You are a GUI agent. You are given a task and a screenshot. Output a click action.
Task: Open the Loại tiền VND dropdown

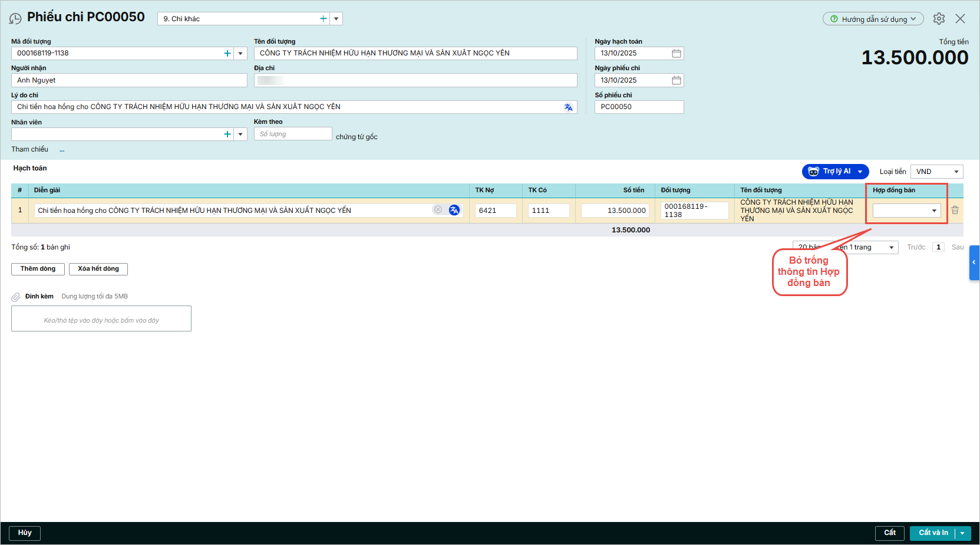coord(956,172)
